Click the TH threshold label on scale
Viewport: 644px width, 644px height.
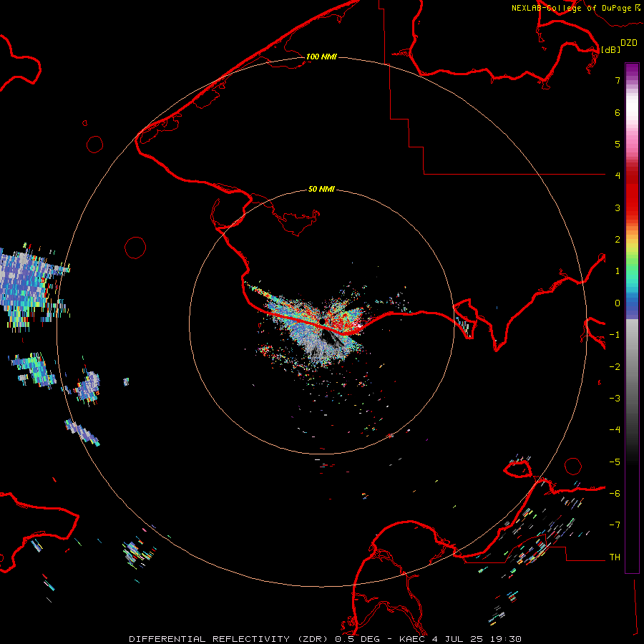click(x=615, y=557)
